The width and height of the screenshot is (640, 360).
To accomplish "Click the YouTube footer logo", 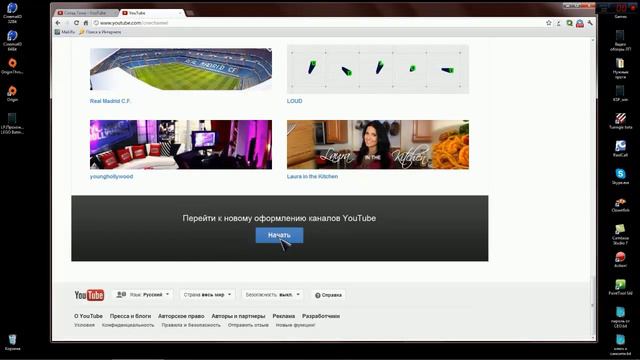I will (89, 295).
